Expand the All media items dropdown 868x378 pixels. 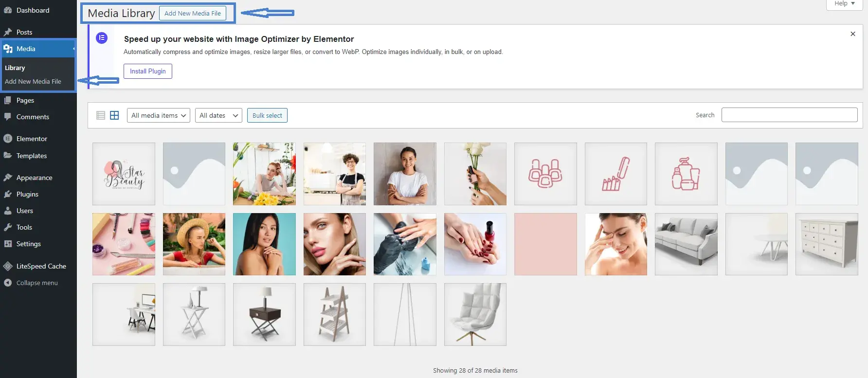(x=158, y=115)
